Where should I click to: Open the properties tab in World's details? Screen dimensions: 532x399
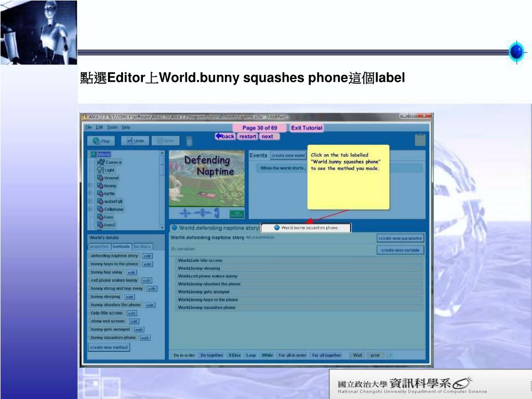pyautogui.click(x=99, y=247)
